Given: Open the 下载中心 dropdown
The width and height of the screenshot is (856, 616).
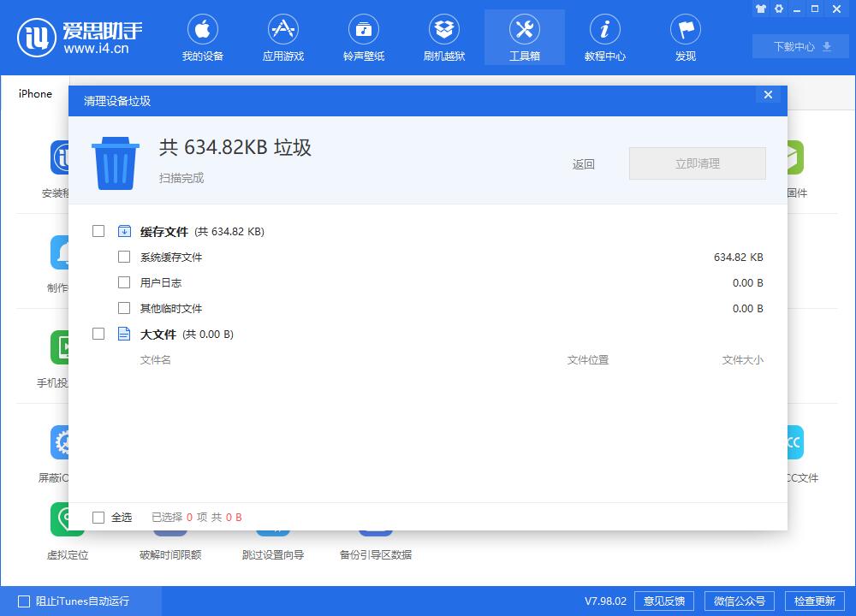Looking at the screenshot, I should (800, 46).
